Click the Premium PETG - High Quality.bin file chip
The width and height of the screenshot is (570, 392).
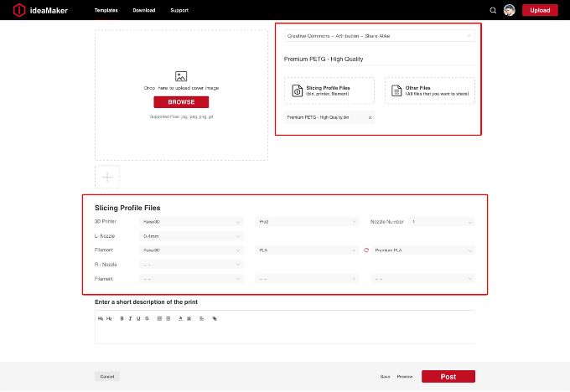[x=329, y=117]
